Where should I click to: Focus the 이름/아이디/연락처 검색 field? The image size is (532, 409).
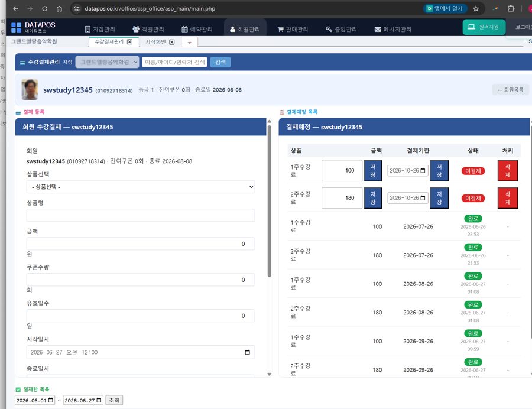(x=174, y=62)
